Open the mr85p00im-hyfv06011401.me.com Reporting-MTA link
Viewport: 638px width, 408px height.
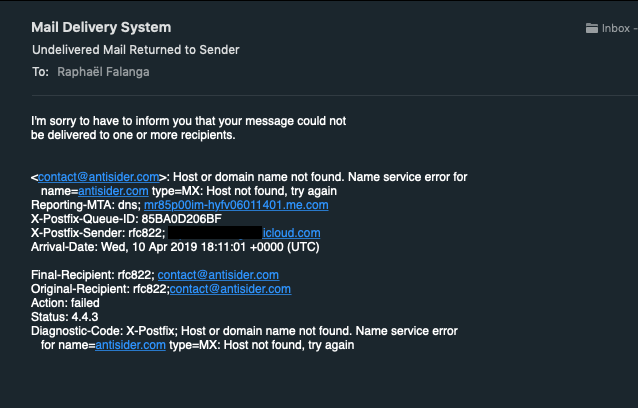pos(236,205)
